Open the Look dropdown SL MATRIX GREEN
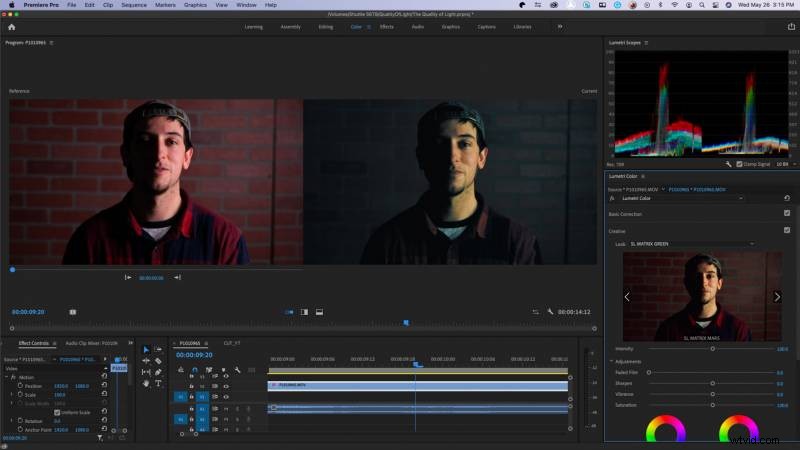The image size is (800, 450). [x=692, y=244]
